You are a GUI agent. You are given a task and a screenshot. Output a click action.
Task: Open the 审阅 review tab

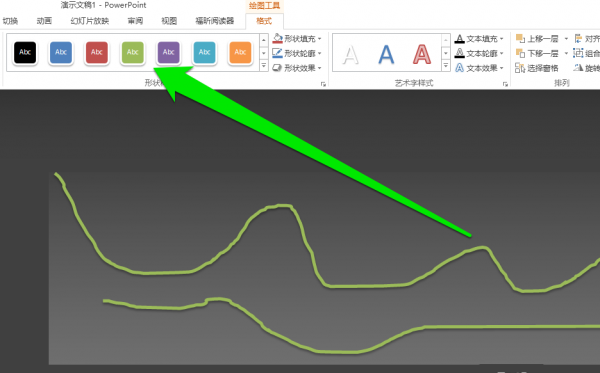pos(135,21)
